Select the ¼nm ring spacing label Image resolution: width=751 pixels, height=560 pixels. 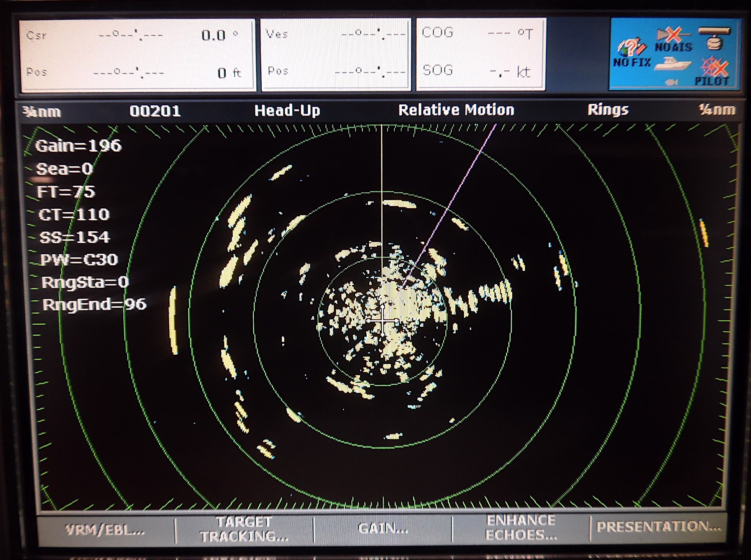pyautogui.click(x=717, y=110)
